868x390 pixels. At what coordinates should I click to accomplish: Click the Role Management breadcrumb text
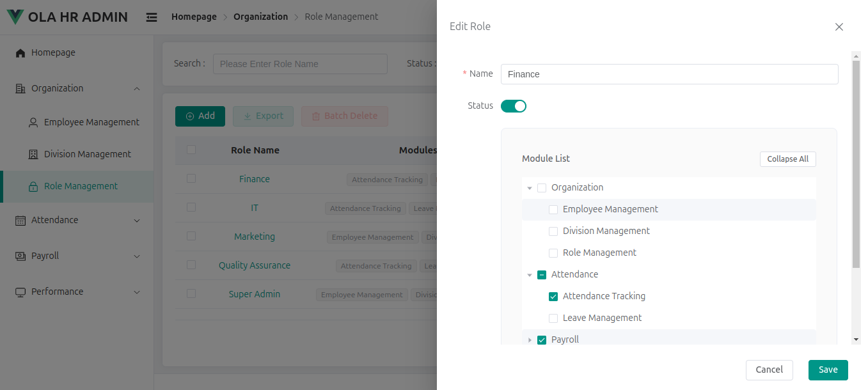342,17
